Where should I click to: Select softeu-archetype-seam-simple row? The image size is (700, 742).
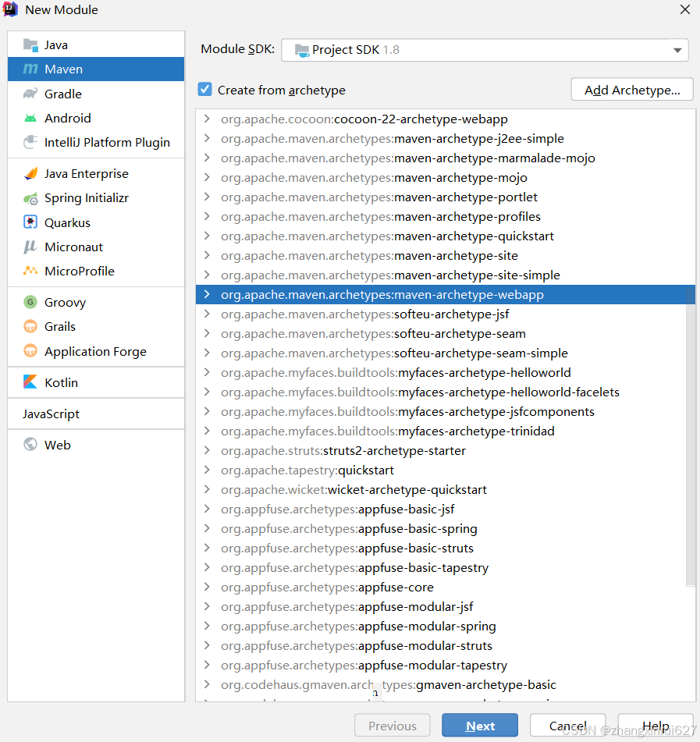pyautogui.click(x=446, y=353)
